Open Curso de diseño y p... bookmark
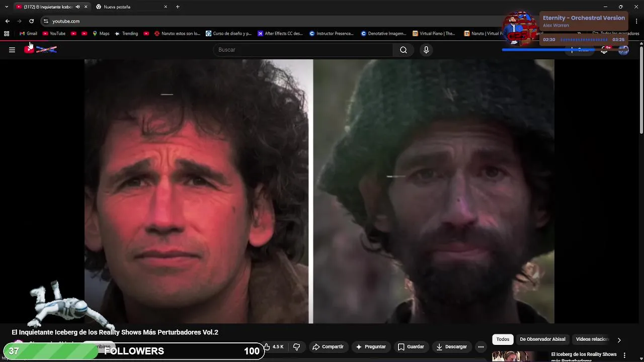644x362 pixels. click(229, 34)
